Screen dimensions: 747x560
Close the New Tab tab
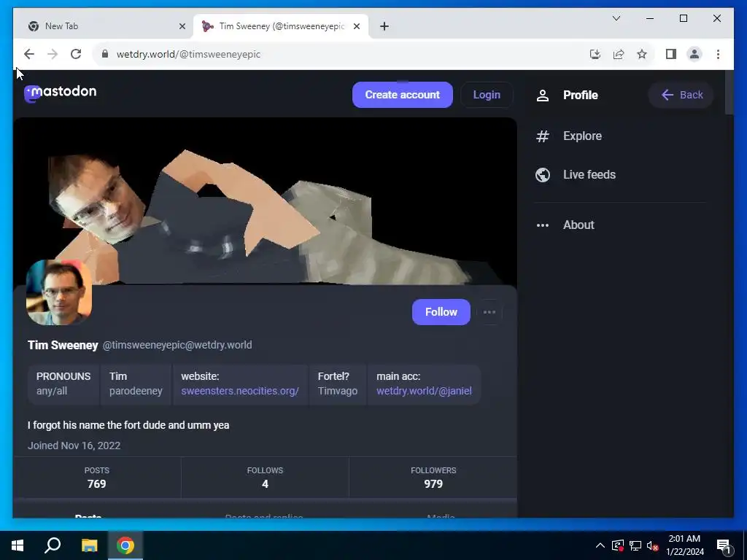(182, 27)
